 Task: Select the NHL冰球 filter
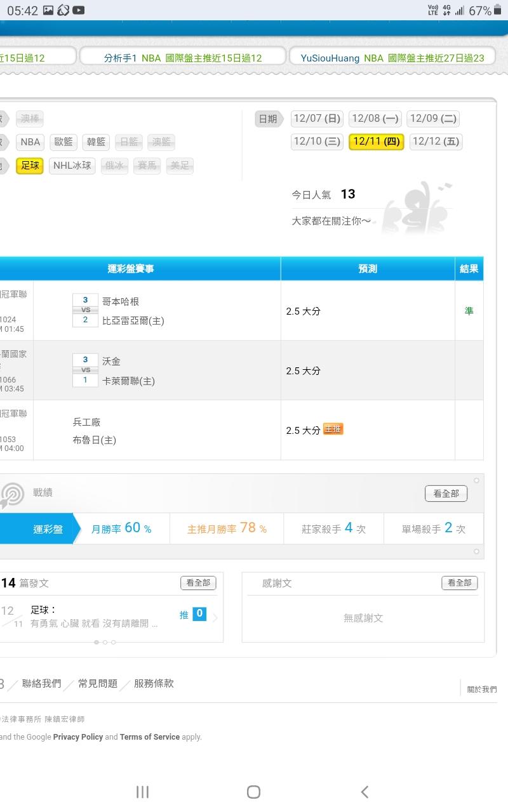(72, 166)
